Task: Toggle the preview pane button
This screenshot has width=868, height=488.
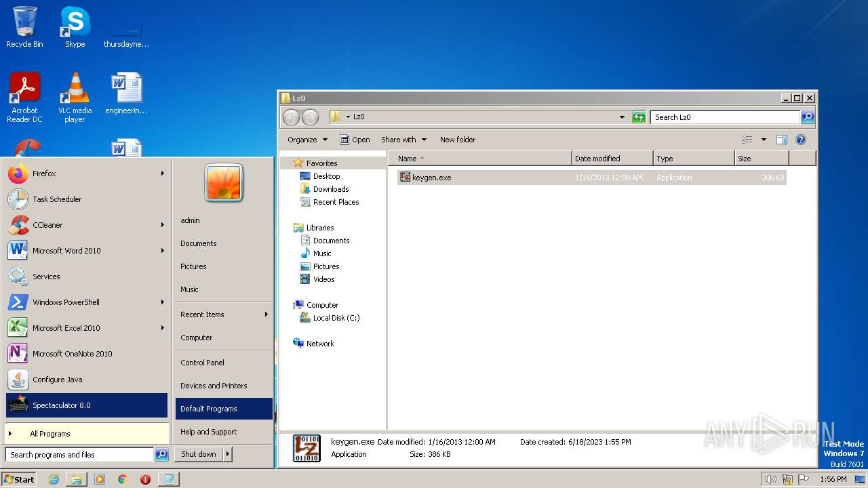Action: pos(781,140)
